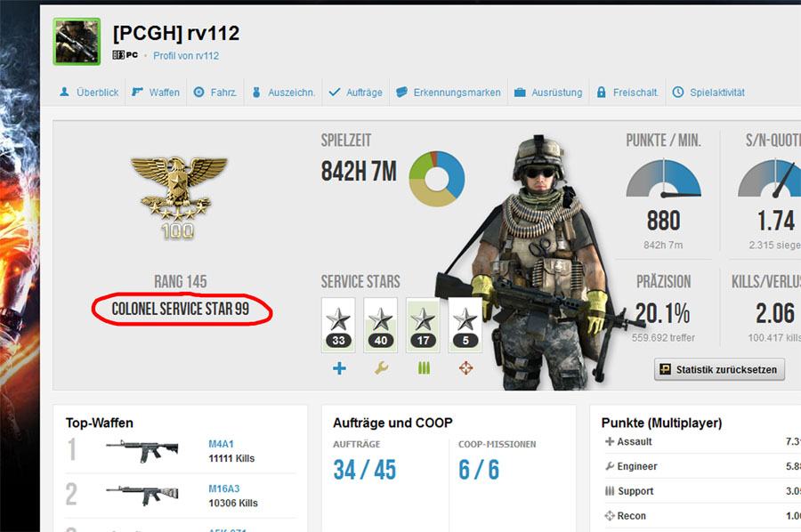
Task: Switch to the Waffen tab
Action: [x=156, y=93]
